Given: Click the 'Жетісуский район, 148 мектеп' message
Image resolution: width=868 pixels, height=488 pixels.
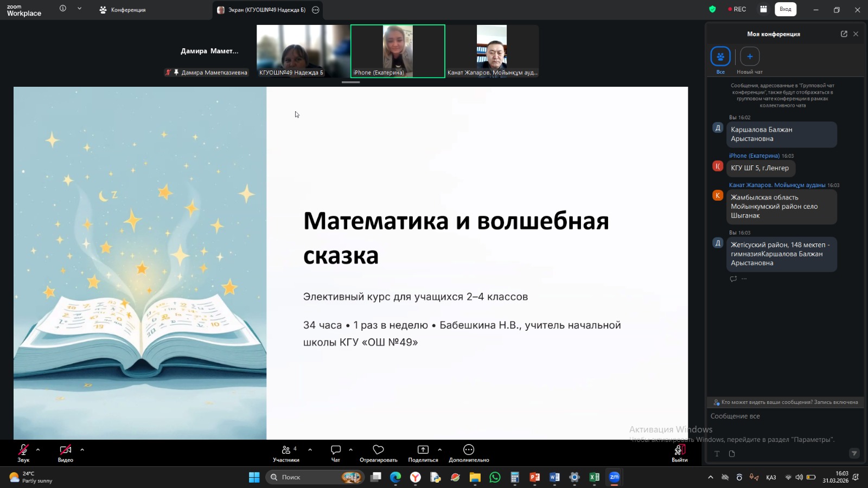Looking at the screenshot, I should tap(782, 254).
